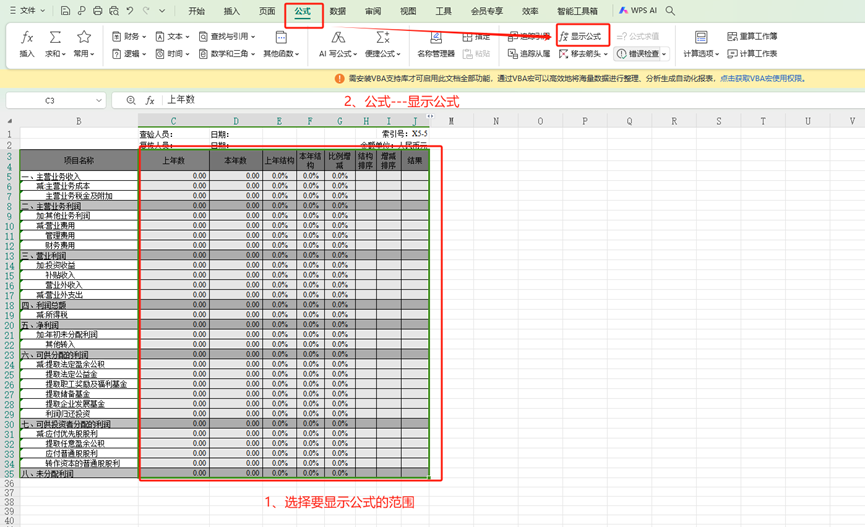Open the 文本 functions dropdown

(172, 36)
